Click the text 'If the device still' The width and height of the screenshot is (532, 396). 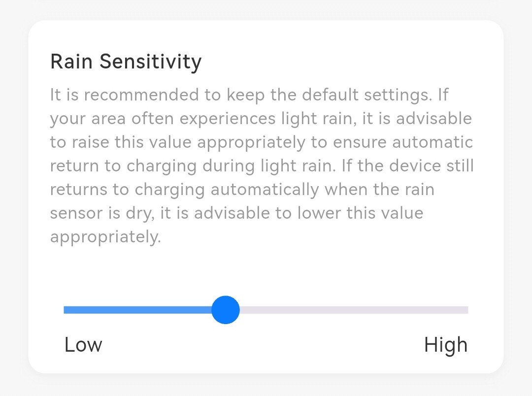[x=407, y=166]
